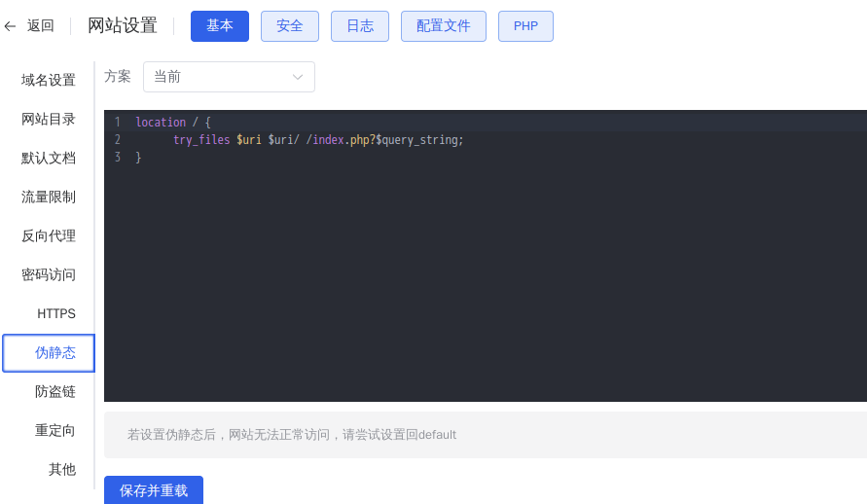Click line 2 of the rewrite code editor
Screen dimensions: 867x504
point(318,140)
